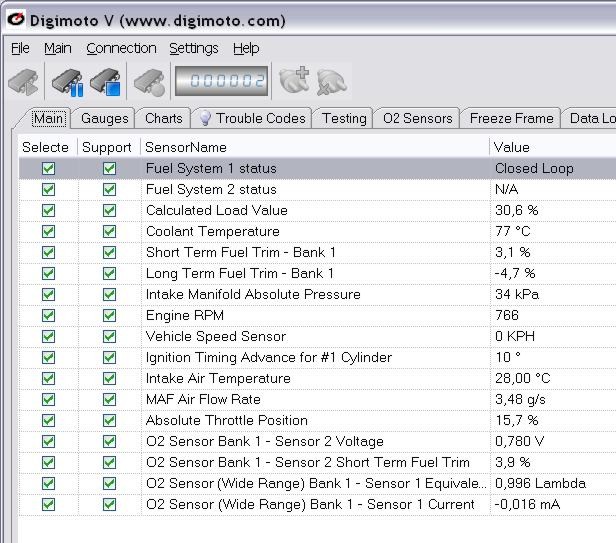Toggle Selected checkbox for Coolant Temperature
The height and width of the screenshot is (543, 616).
48,232
